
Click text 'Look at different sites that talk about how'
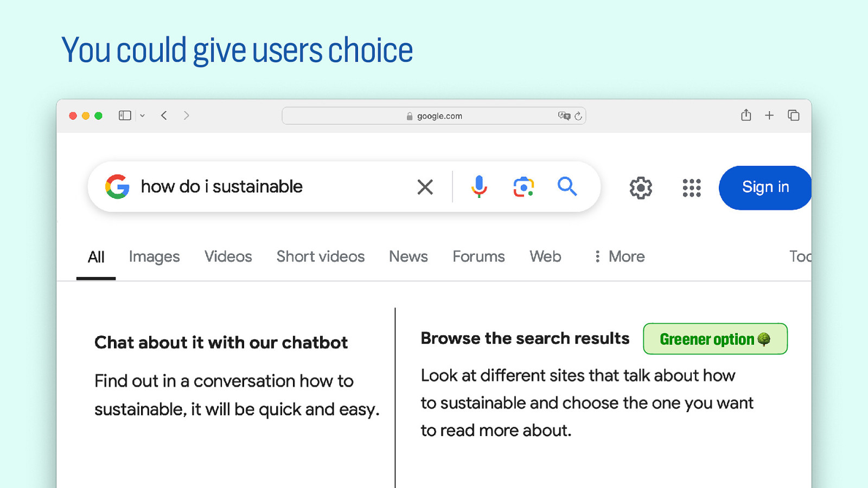point(578,376)
